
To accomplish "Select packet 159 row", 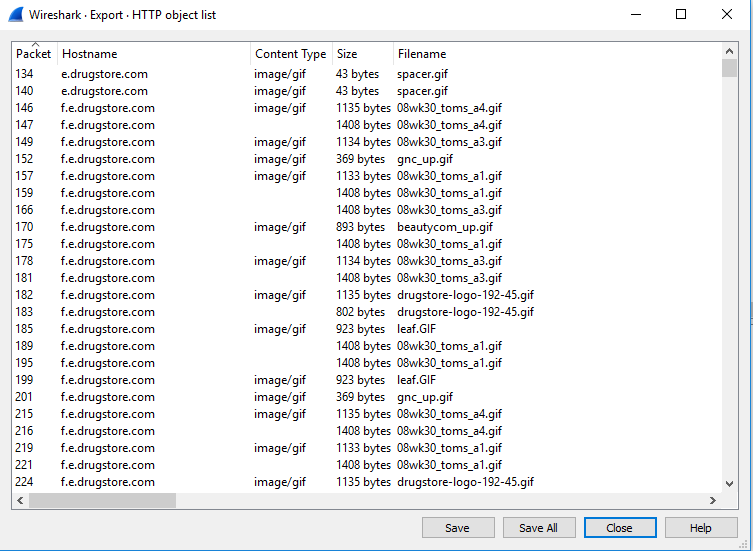I will [x=366, y=193].
